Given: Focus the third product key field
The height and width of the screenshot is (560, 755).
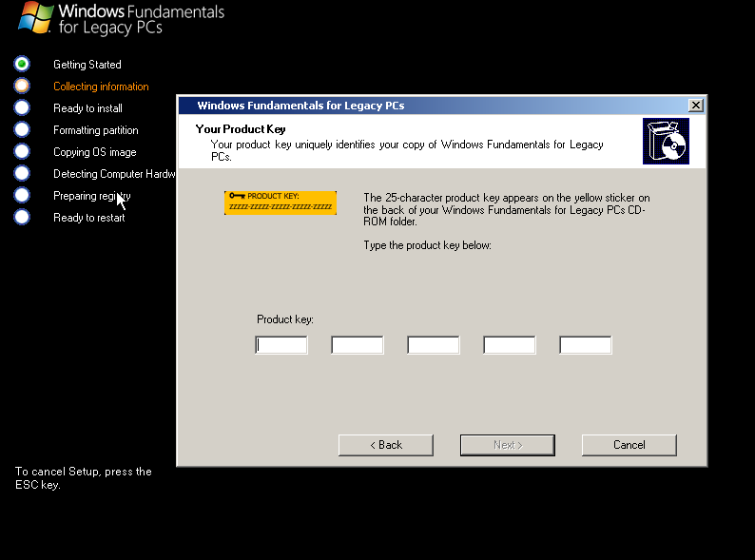Looking at the screenshot, I should pyautogui.click(x=434, y=345).
